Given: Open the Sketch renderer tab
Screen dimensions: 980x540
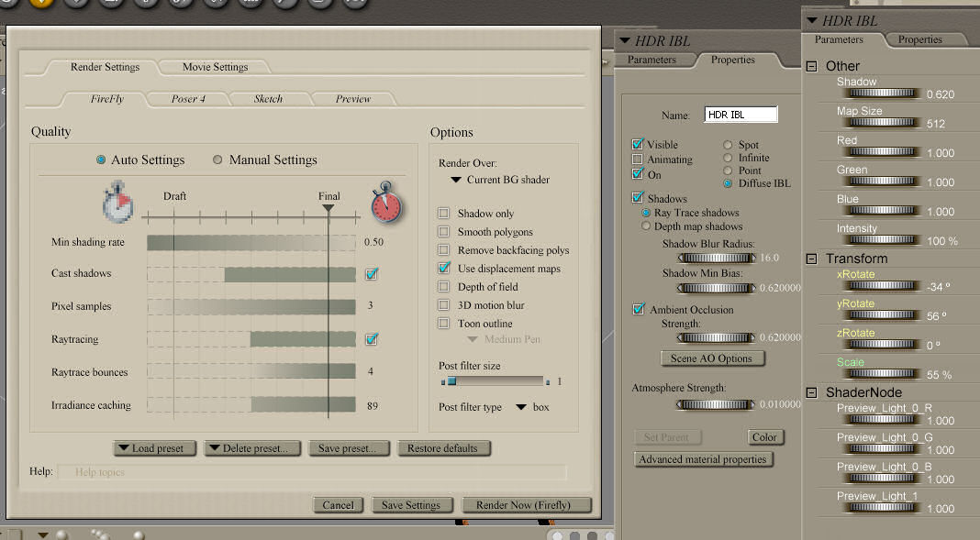Looking at the screenshot, I should click(x=268, y=99).
